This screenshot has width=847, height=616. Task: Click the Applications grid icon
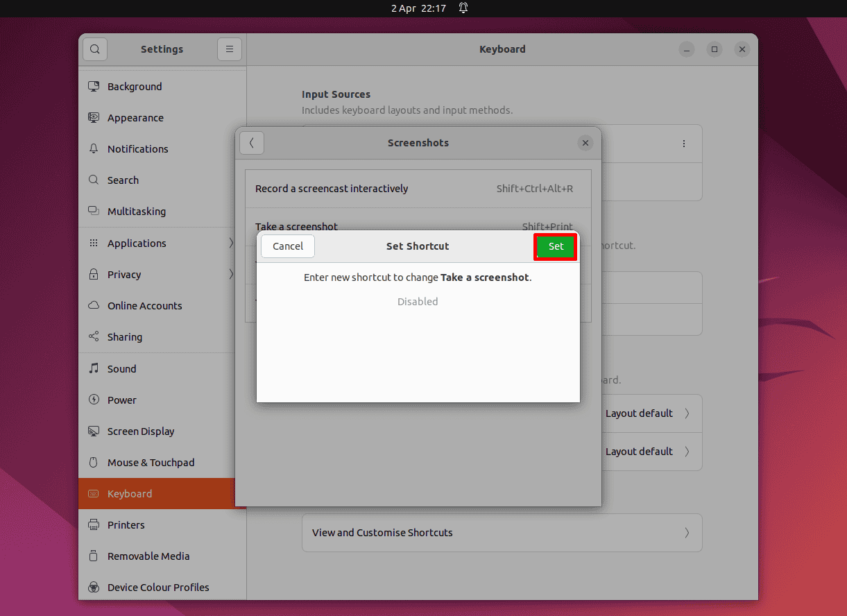[x=94, y=243]
